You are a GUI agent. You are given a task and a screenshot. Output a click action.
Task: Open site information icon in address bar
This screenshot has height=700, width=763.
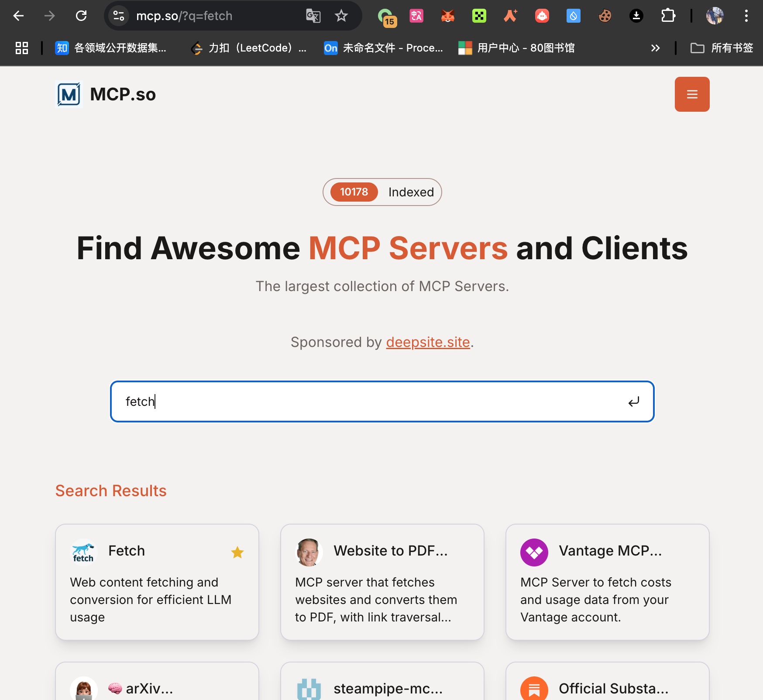tap(119, 16)
